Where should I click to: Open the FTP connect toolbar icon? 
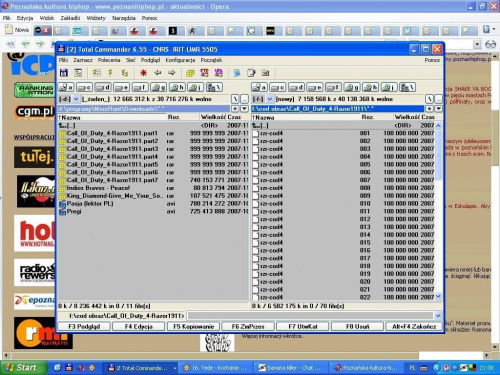pyautogui.click(x=204, y=73)
